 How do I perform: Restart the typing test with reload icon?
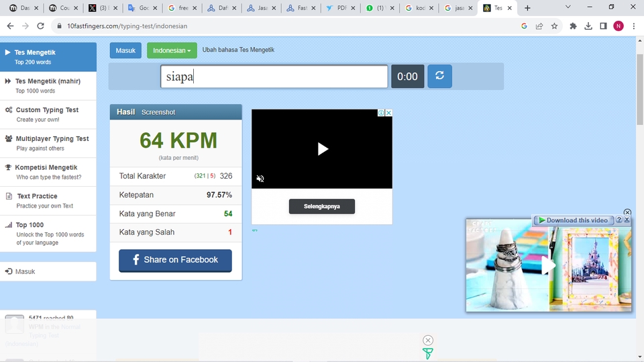pos(439,76)
